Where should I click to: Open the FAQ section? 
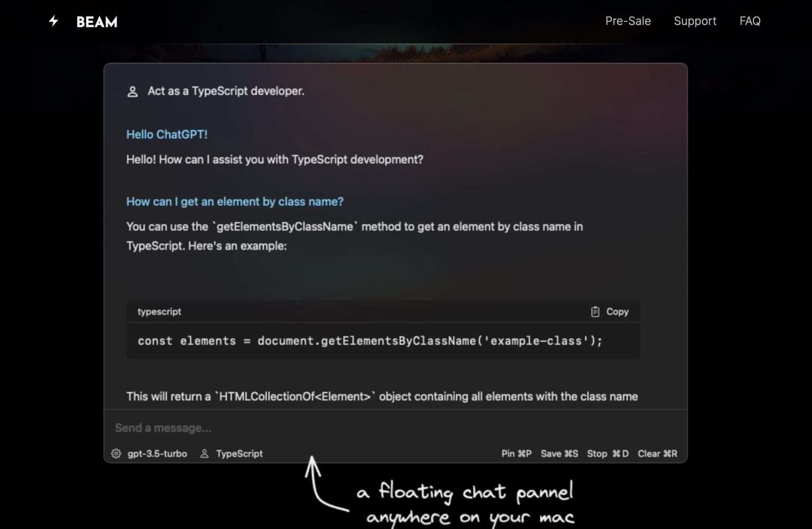pos(750,21)
